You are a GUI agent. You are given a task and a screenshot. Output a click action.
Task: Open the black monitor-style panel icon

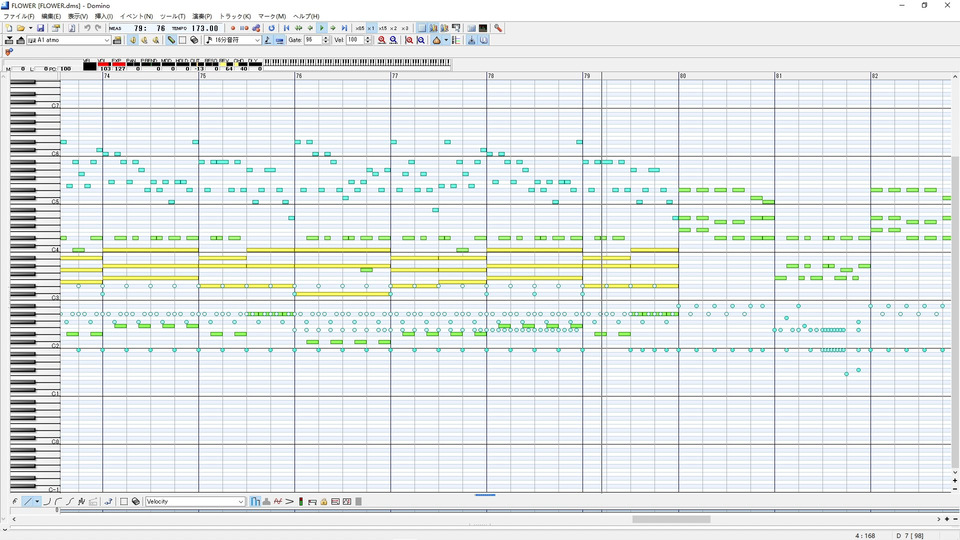click(x=482, y=28)
